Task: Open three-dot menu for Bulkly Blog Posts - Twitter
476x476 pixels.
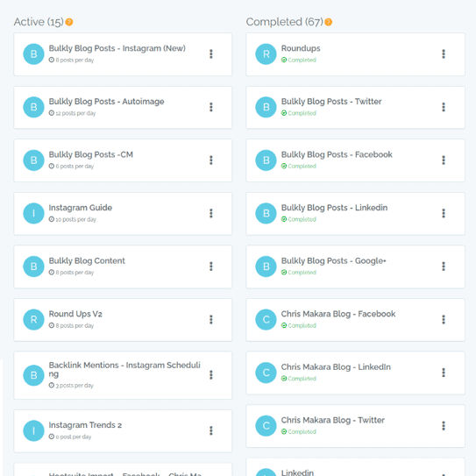Action: [444, 107]
